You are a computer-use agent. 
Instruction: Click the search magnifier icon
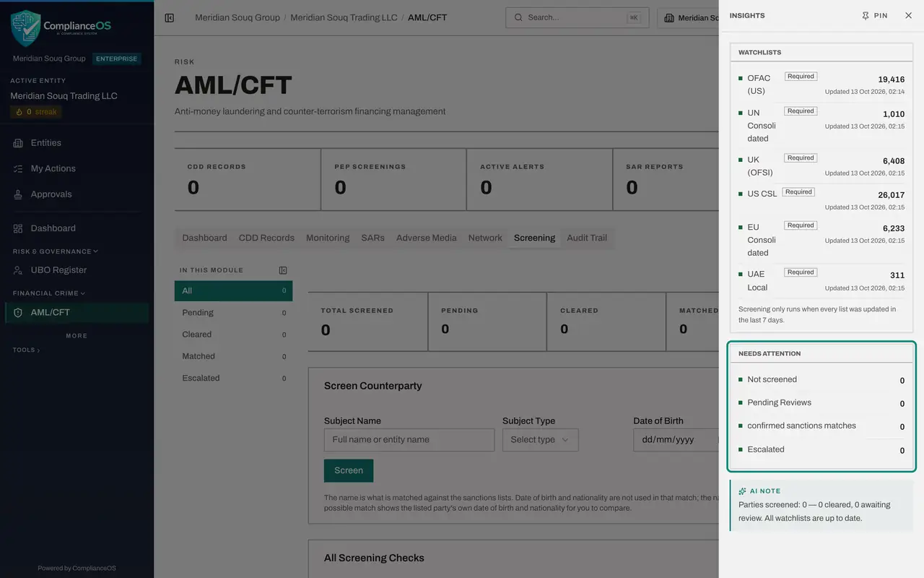(x=518, y=17)
